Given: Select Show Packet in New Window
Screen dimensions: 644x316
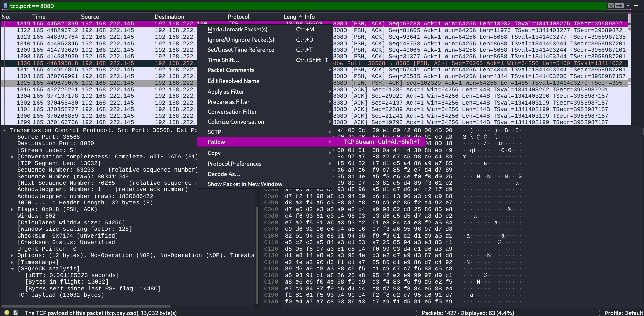Looking at the screenshot, I should (245, 184).
